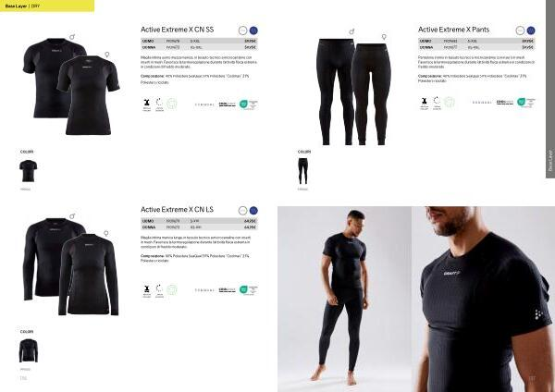Click the blue circular badge next to Active Extreme X CN LS
The width and height of the screenshot is (555, 392).
point(253,211)
